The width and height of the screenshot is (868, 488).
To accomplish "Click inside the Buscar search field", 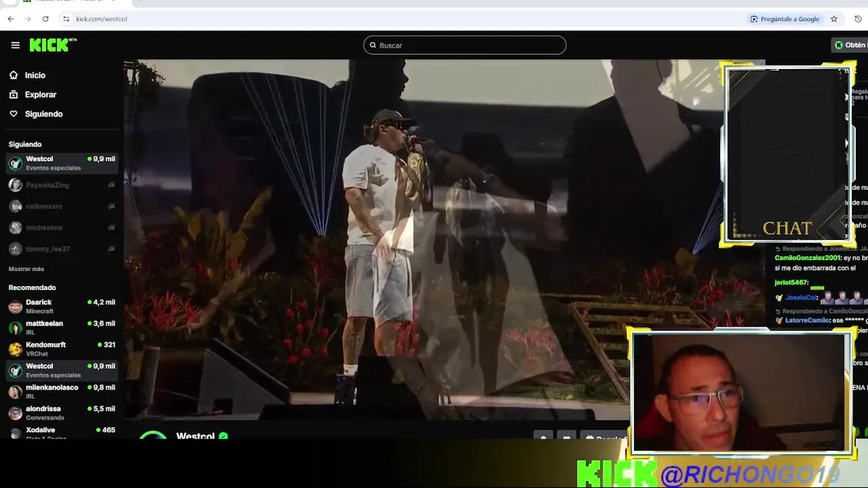I will coord(465,45).
